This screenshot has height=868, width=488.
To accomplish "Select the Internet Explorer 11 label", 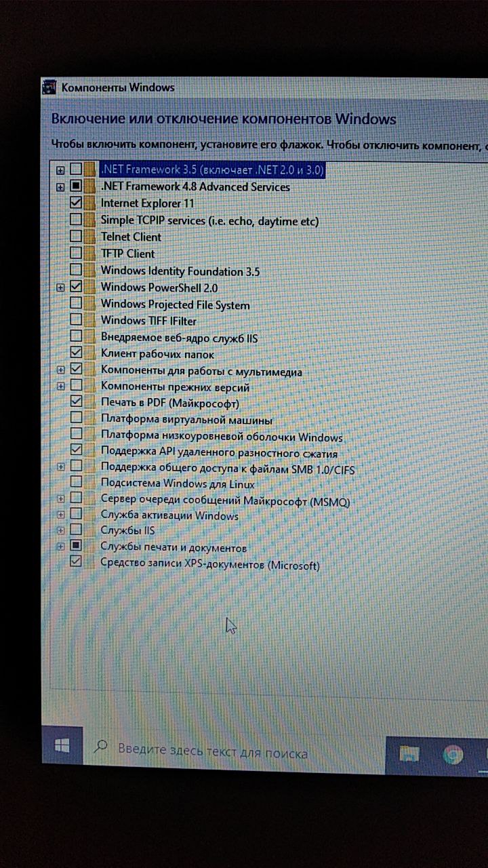I will [x=147, y=203].
